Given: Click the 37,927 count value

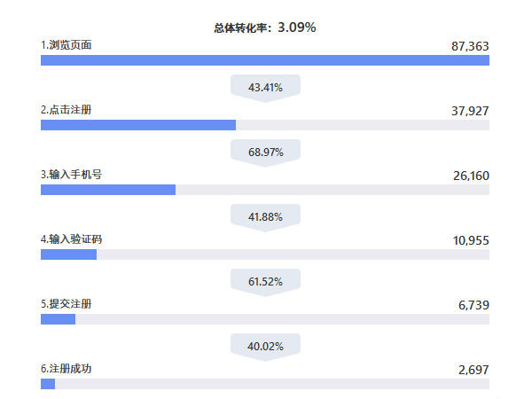Looking at the screenshot, I should coord(471,111).
